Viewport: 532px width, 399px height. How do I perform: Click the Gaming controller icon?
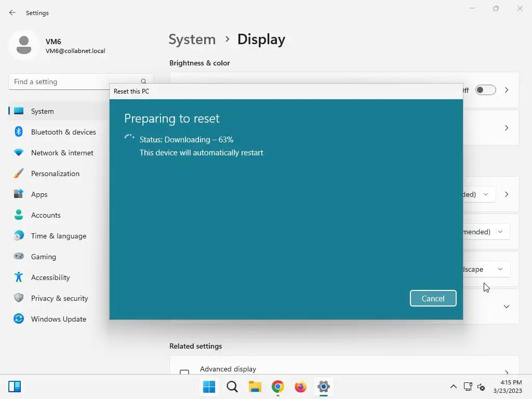click(x=19, y=256)
